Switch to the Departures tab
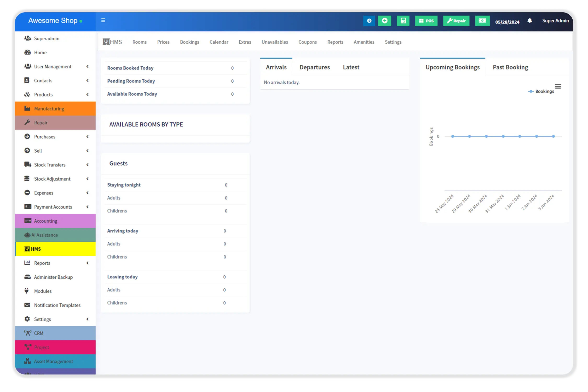The width and height of the screenshot is (588, 392). click(x=315, y=67)
